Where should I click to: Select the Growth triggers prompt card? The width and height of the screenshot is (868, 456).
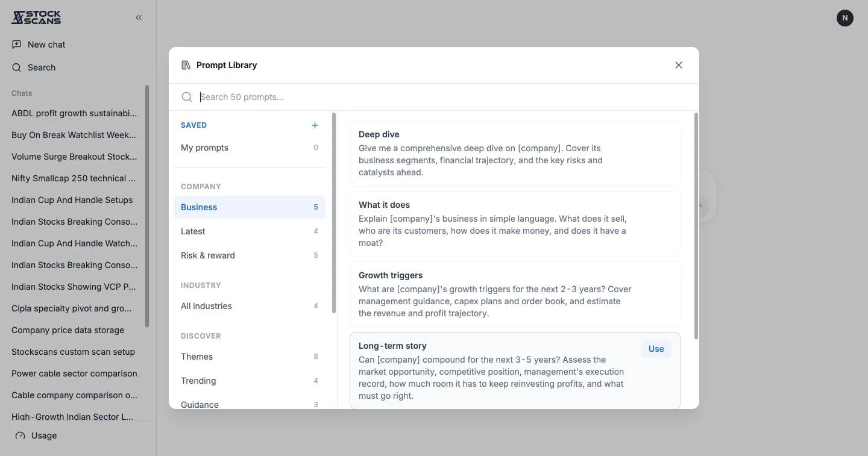click(515, 295)
